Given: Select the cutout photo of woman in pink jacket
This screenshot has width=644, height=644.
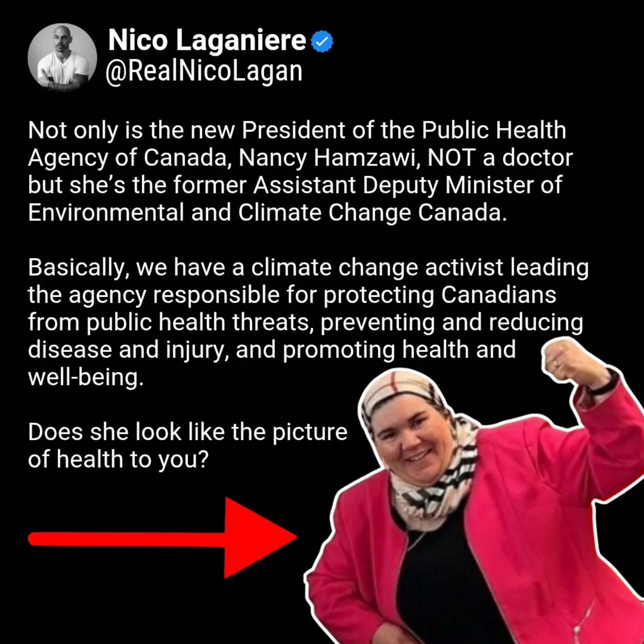Looking at the screenshot, I should 475,492.
